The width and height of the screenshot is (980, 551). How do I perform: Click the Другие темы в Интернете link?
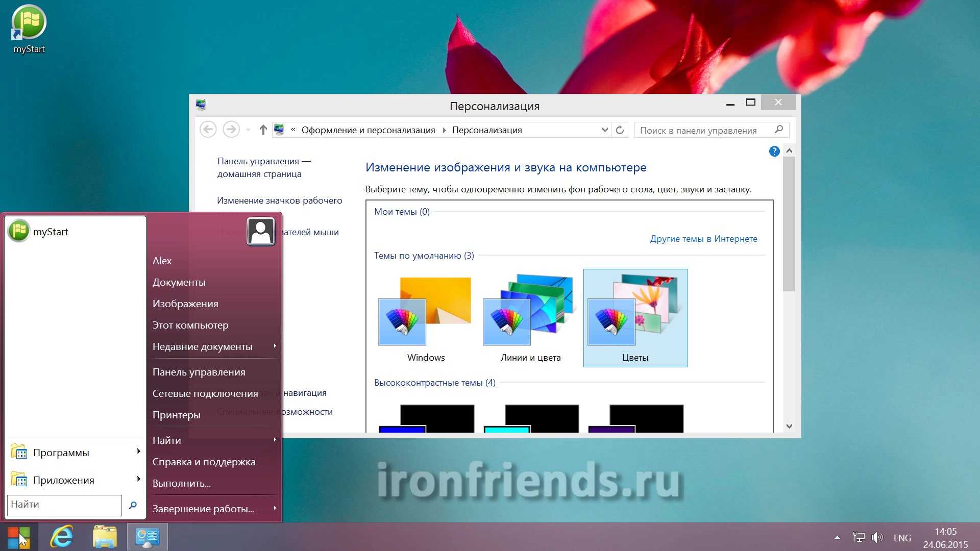[x=703, y=239]
